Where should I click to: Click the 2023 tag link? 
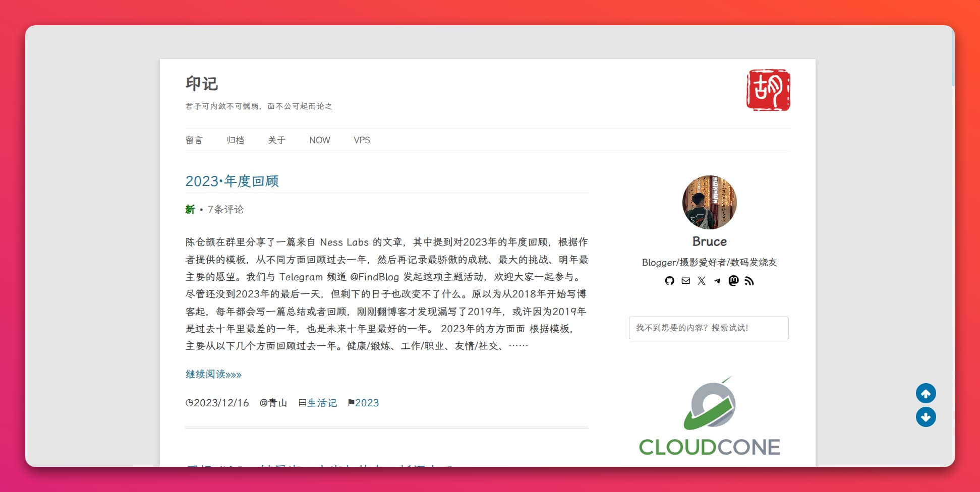[367, 403]
